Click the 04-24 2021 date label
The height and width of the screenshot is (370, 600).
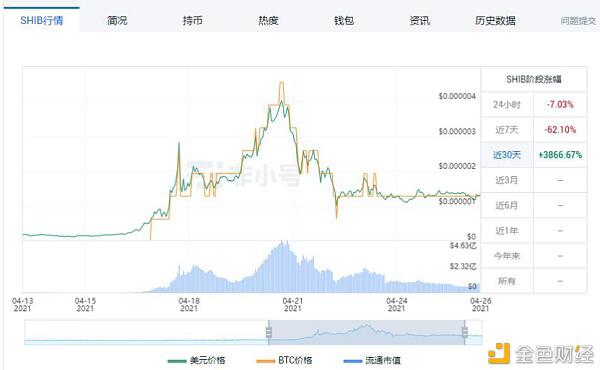tap(396, 305)
